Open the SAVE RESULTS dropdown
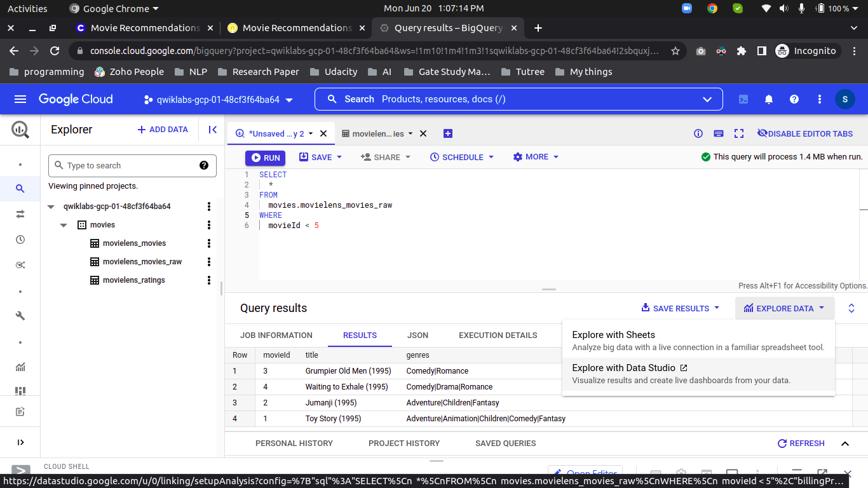The height and width of the screenshot is (488, 868). (680, 308)
